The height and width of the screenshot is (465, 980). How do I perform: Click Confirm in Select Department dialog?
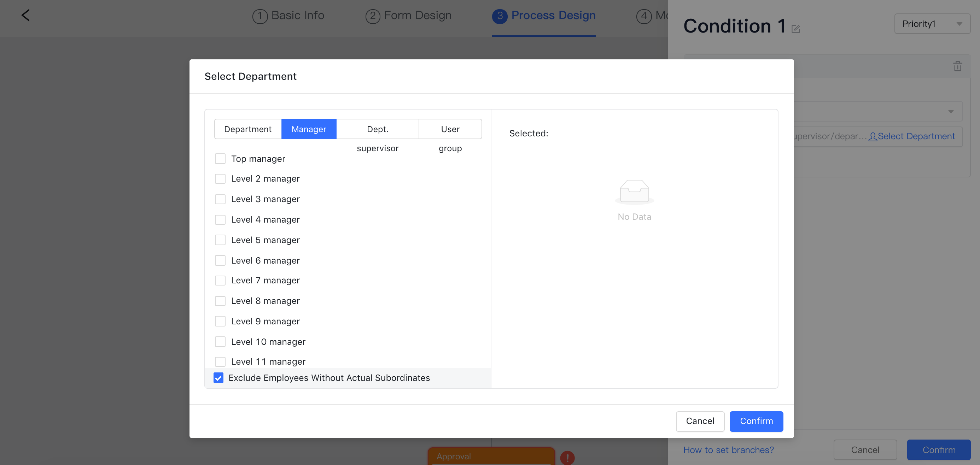click(756, 421)
